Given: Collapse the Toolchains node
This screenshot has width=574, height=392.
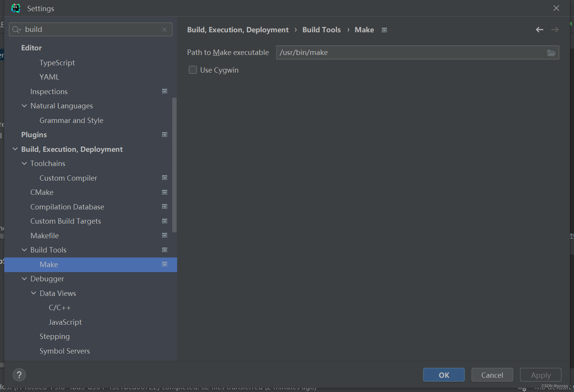Looking at the screenshot, I should 24,163.
